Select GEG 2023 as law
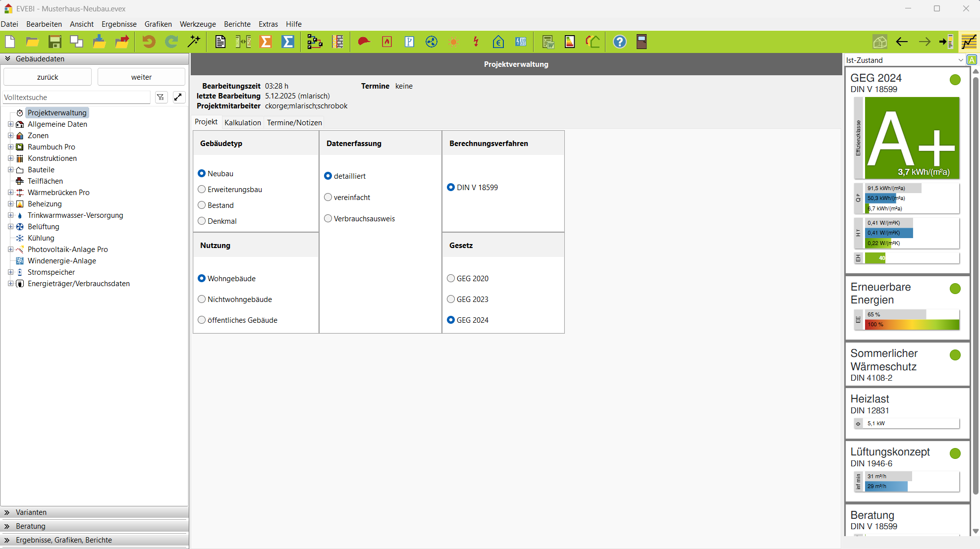The image size is (980, 549). pyautogui.click(x=451, y=299)
